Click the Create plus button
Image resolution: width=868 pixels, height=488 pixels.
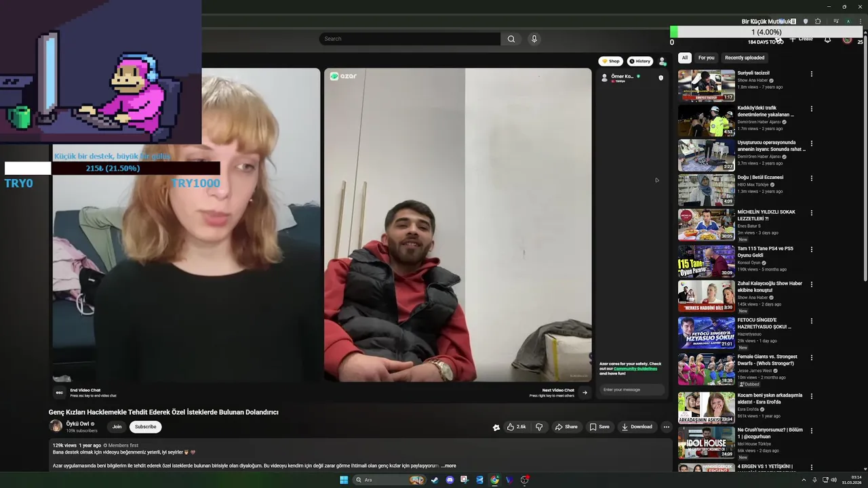click(802, 39)
